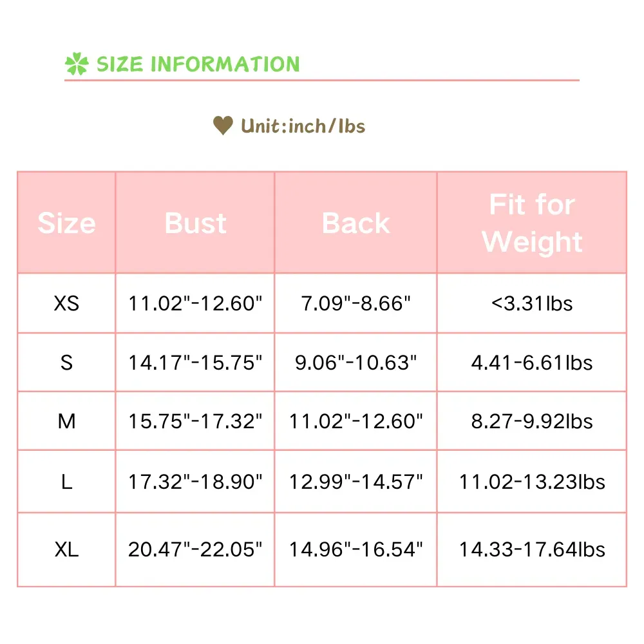Click the <3.31lbs weight cell
644x644 pixels.
tap(531, 303)
